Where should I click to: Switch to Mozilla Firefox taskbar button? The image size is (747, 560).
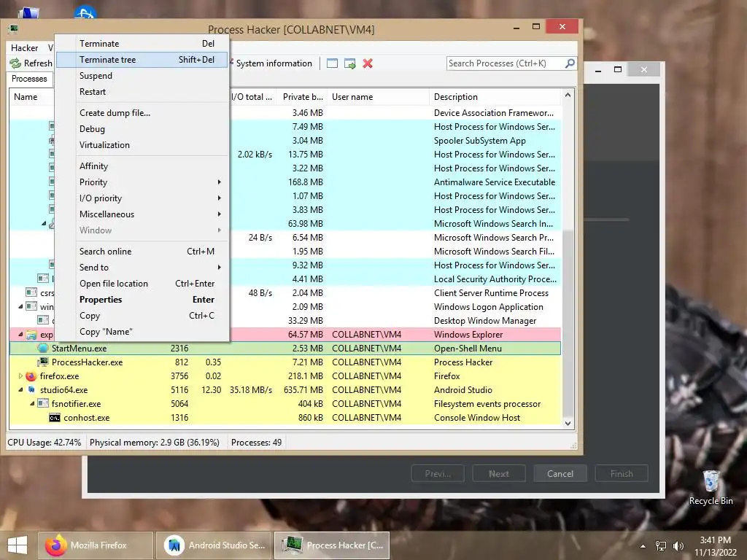pos(96,545)
